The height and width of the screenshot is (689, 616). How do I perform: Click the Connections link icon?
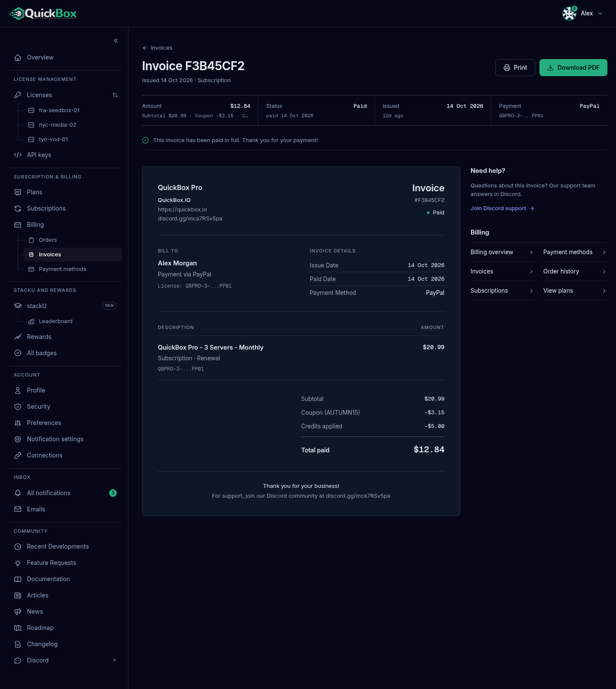coord(18,455)
